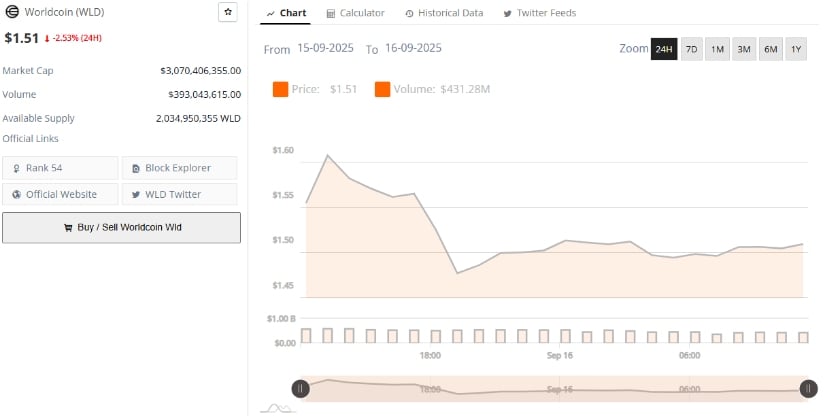This screenshot has height=416, width=825.
Task: Click the small curve icon below the navigator
Action: pyautogui.click(x=276, y=408)
